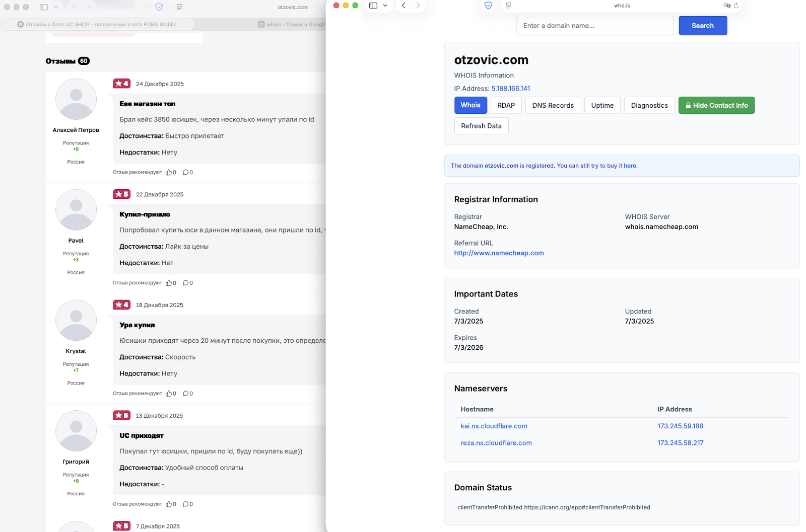Go back in the who.is window
Screen dimensions: 806x532
(x=404, y=6)
